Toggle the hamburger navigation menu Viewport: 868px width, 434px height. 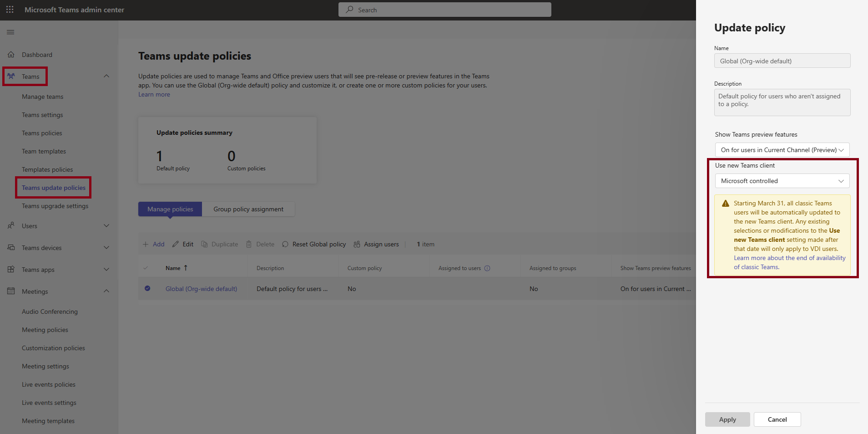tap(10, 32)
